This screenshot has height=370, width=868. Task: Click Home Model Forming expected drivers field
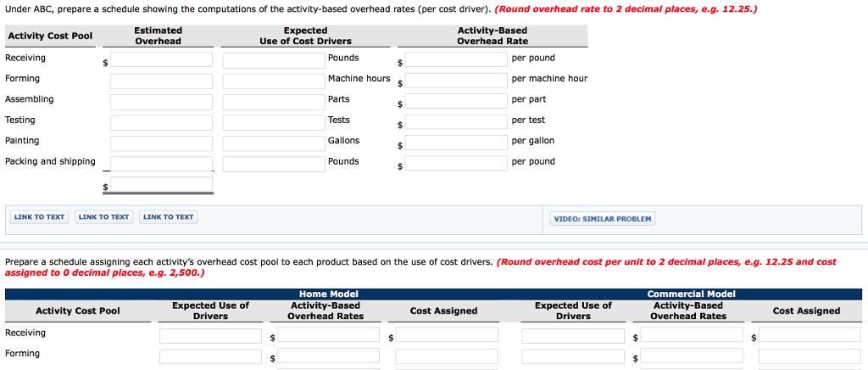pos(210,356)
